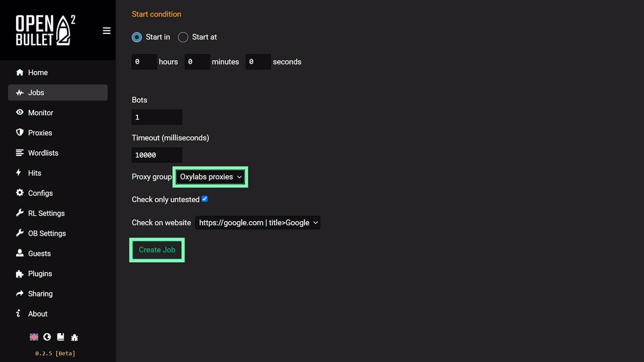Open the Hits page
Screen dimensions: 644x362
(x=58, y=173)
